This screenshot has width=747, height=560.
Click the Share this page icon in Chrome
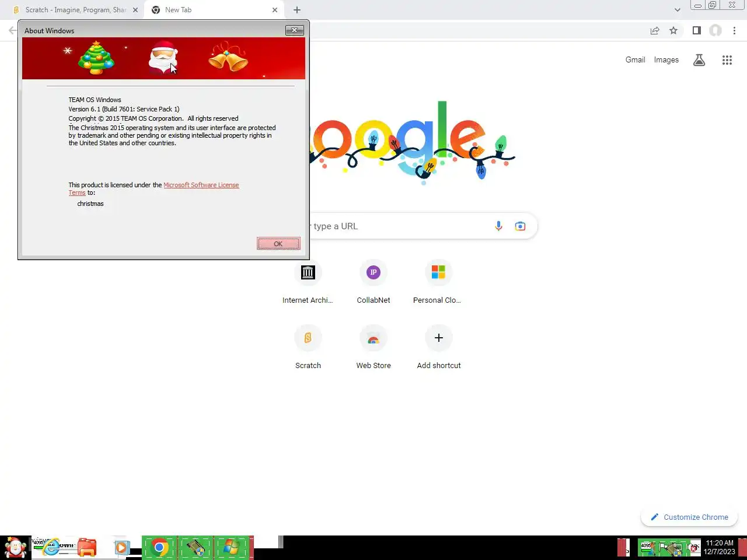[x=655, y=30]
